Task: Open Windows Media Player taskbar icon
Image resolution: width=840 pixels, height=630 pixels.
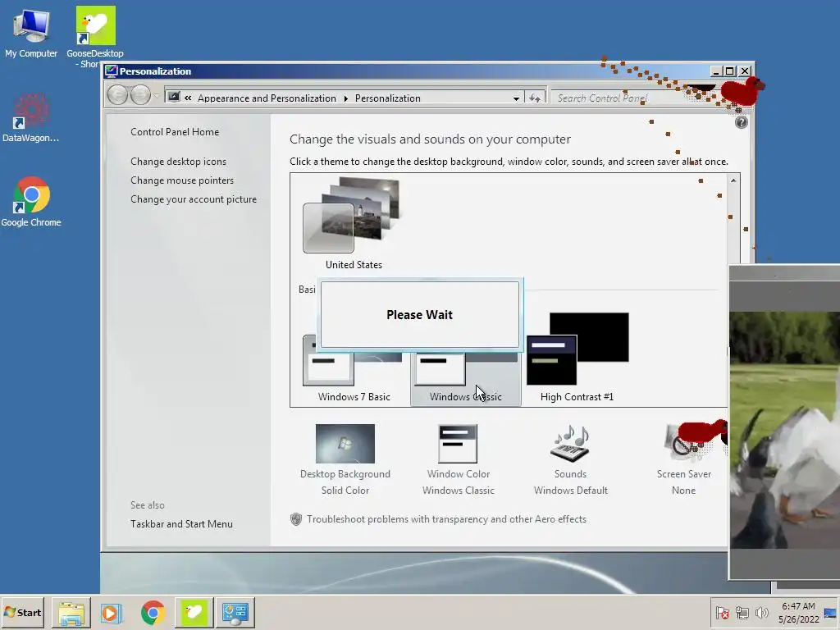Action: click(112, 613)
